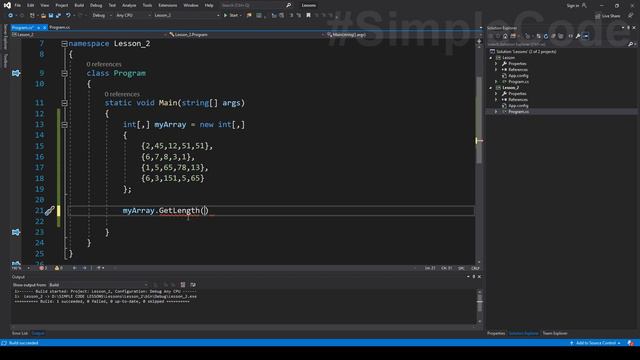The height and width of the screenshot is (360, 640).
Task: Open the File menu
Action: click(x=18, y=5)
